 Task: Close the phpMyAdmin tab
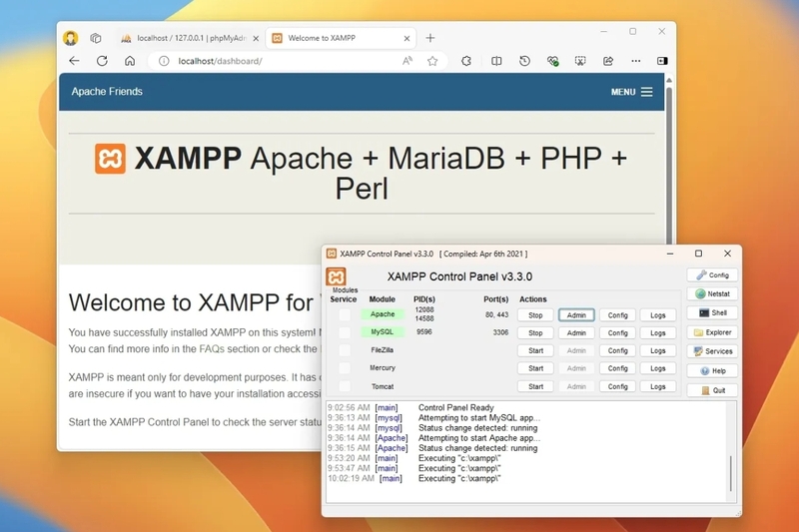[x=256, y=38]
